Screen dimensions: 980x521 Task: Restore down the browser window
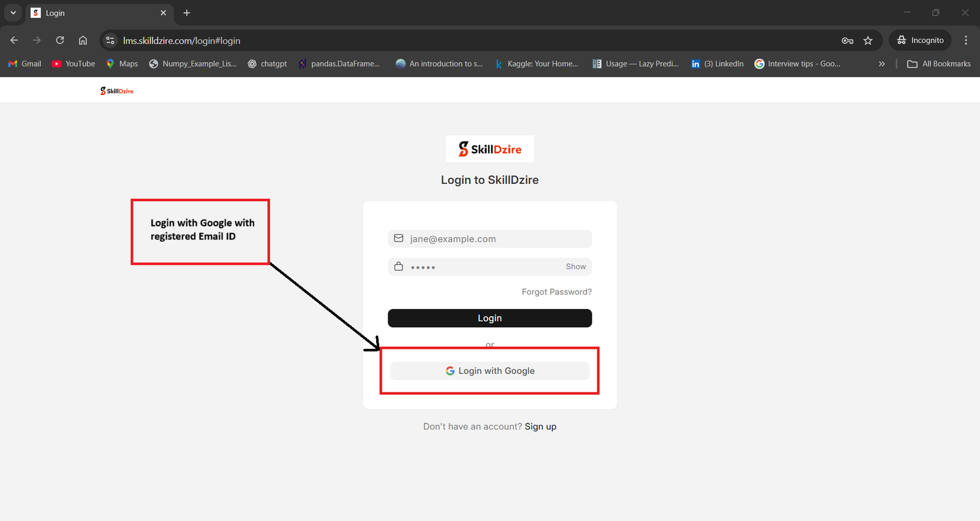tap(936, 12)
